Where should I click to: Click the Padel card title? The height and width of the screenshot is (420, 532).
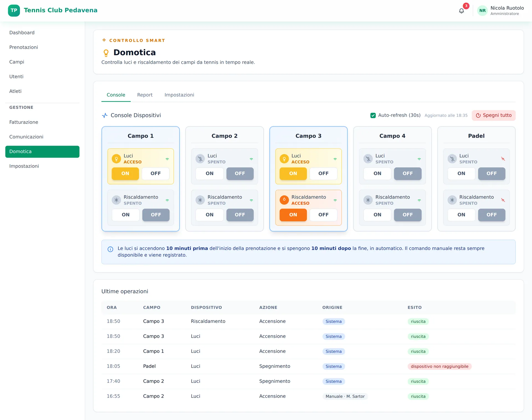pos(476,136)
